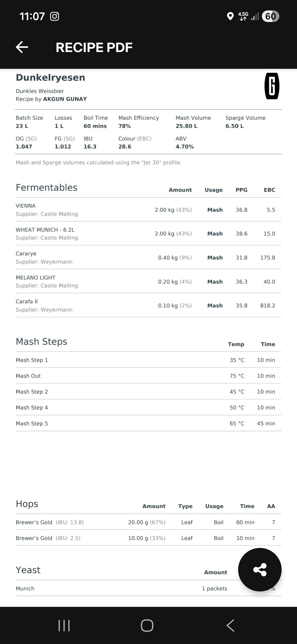Tap the WHEAT MUNICH - 6.2L row
The width and height of the screenshot is (297, 644).
(x=148, y=234)
